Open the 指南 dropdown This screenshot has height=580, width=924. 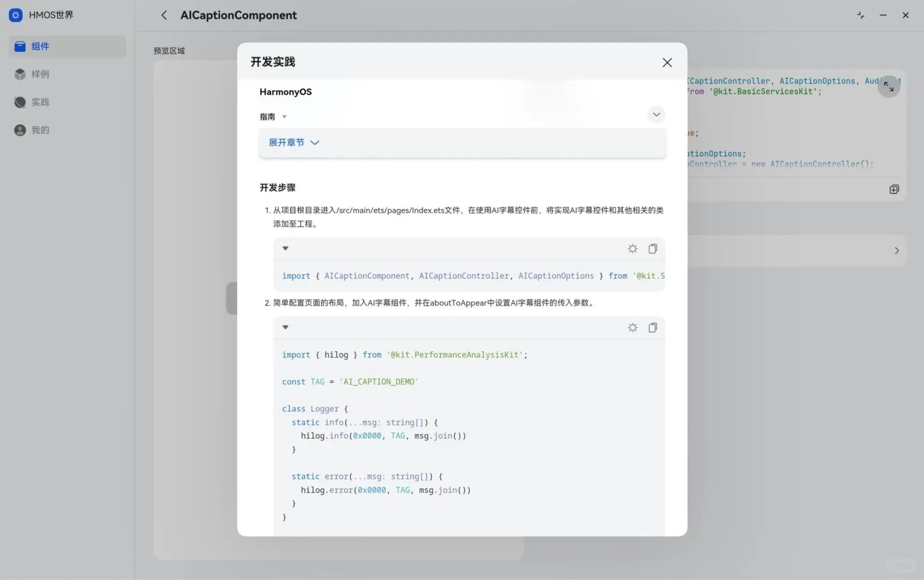tap(273, 117)
